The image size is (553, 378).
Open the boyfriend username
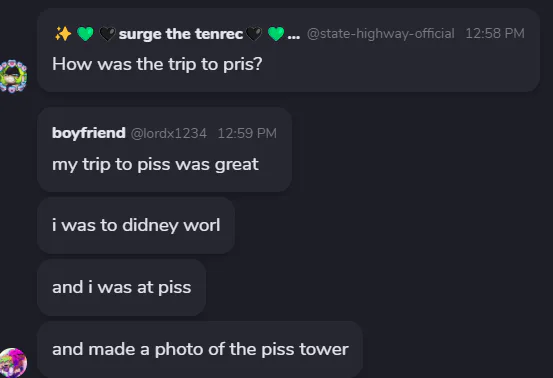pos(89,133)
